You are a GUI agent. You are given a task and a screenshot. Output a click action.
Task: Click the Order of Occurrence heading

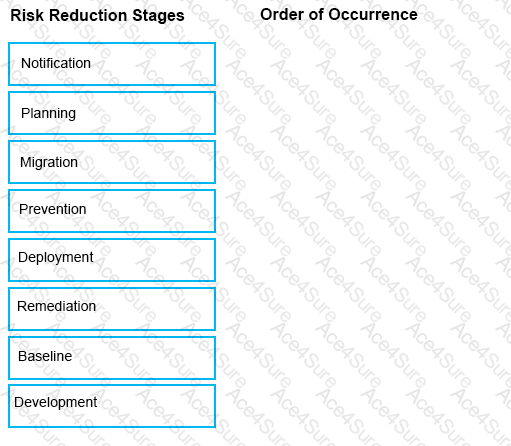tap(339, 15)
